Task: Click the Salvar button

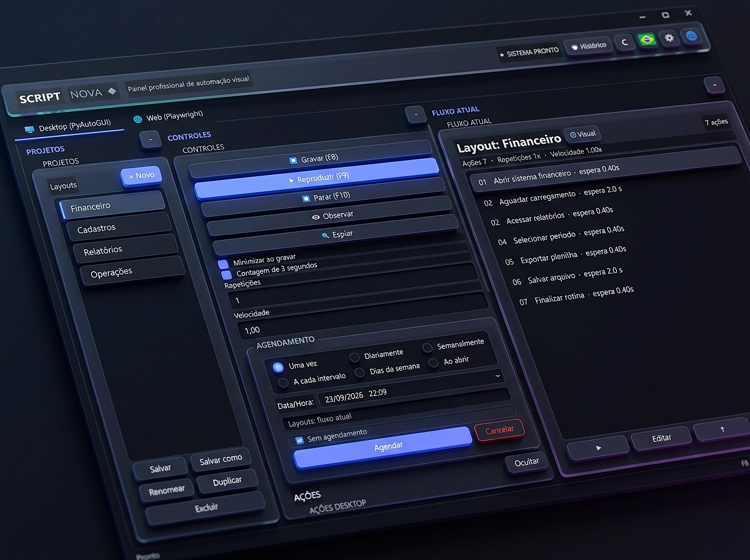Action: pyautogui.click(x=161, y=469)
